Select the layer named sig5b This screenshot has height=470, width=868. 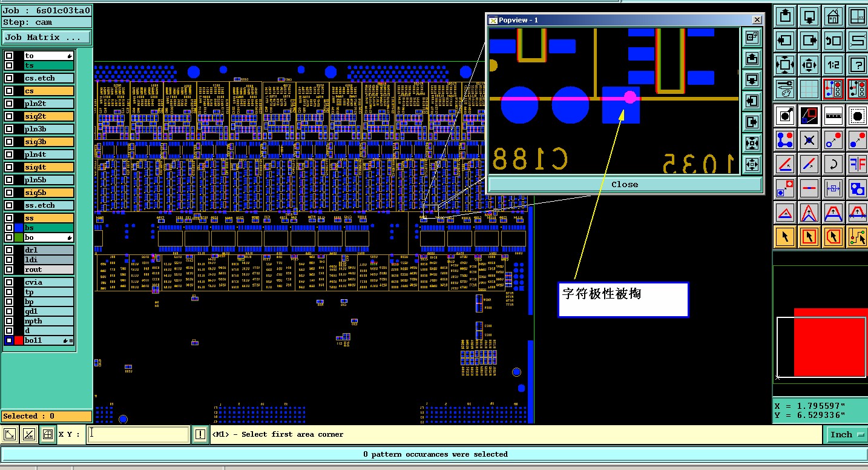tap(48, 193)
